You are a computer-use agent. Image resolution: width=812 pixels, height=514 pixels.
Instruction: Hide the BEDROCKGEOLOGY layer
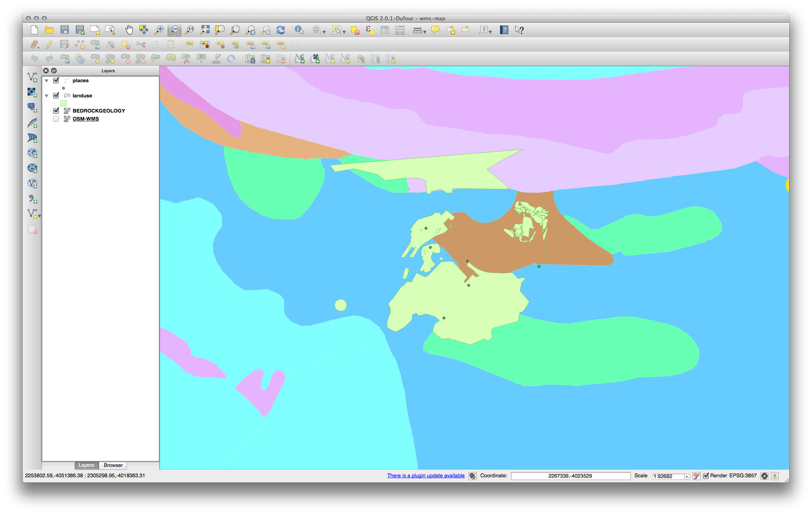56,111
